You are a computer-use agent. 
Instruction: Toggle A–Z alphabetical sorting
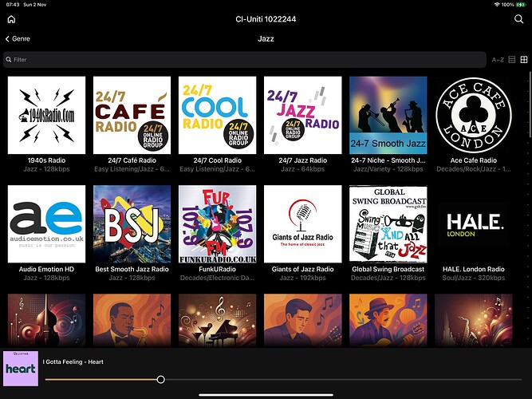point(497,60)
